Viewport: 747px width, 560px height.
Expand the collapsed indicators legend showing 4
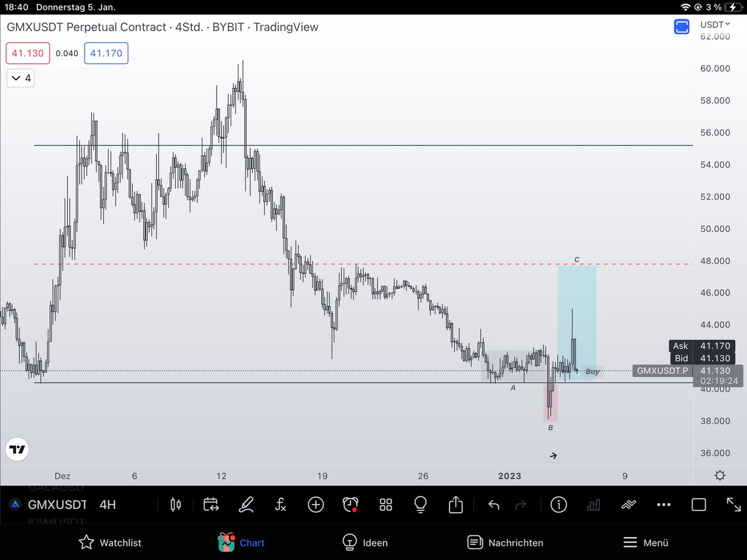tap(22, 78)
